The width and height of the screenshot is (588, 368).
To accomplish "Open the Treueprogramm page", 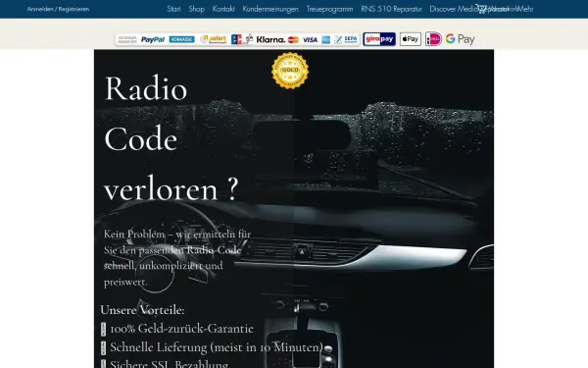I will click(329, 9).
